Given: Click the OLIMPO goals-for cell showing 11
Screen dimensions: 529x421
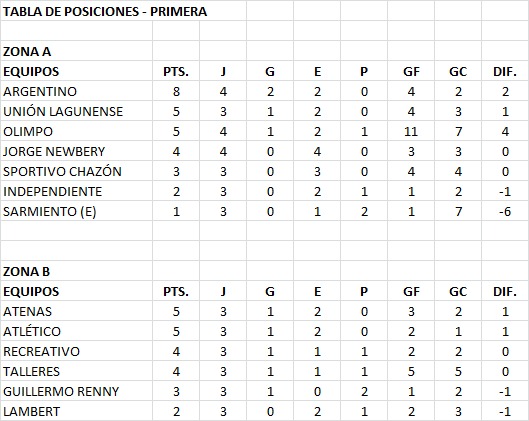Looking at the screenshot, I should 411,131.
